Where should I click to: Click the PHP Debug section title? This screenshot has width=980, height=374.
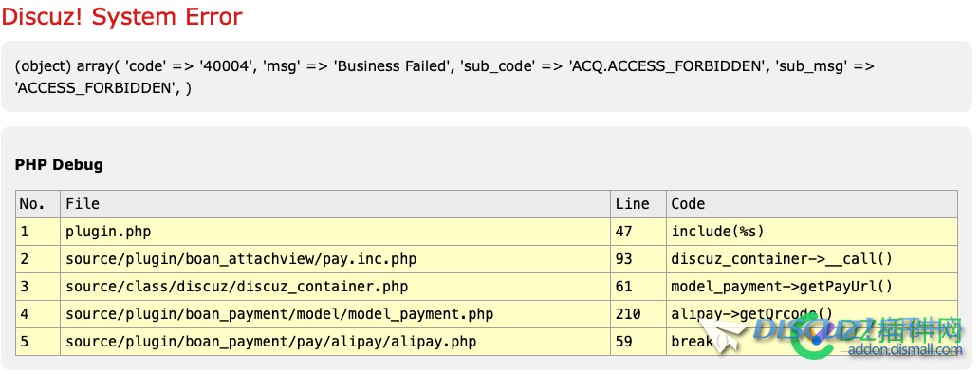[x=59, y=165]
